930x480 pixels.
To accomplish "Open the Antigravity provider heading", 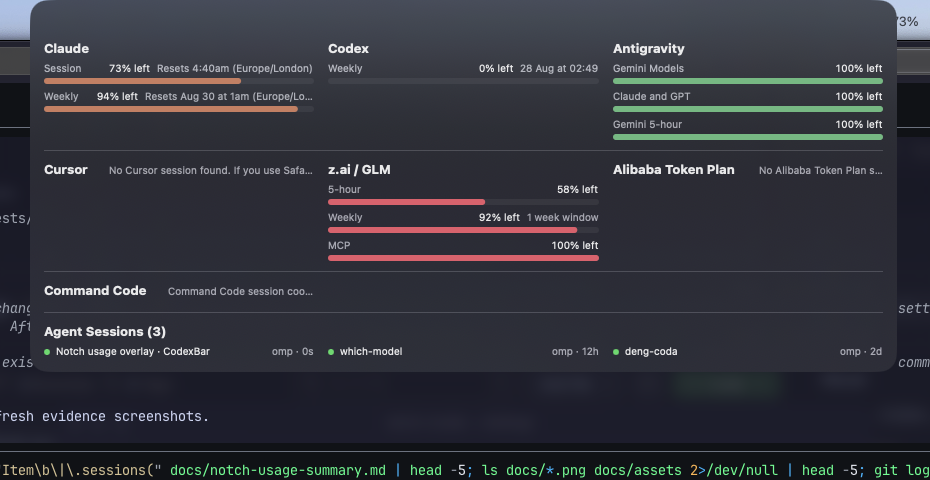I will 648,49.
